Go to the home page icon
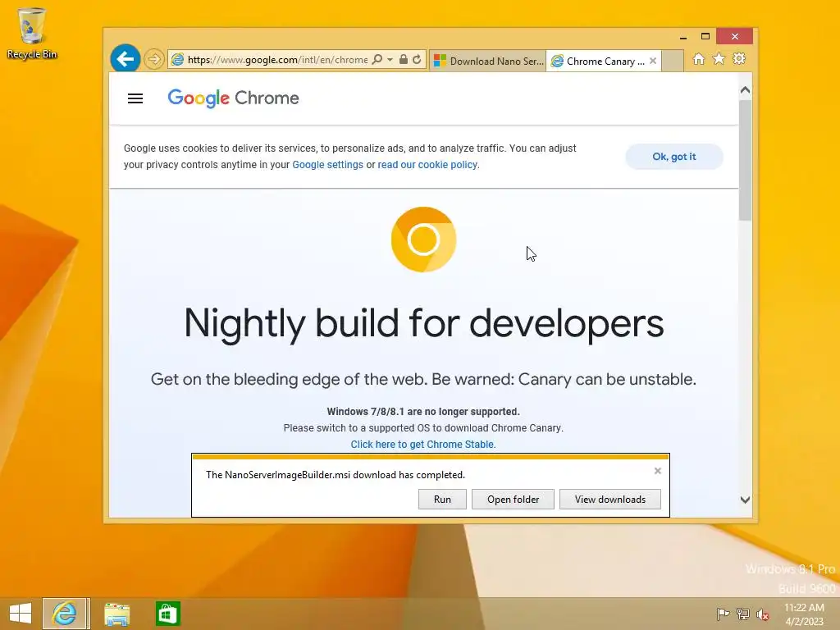Viewport: 840px width, 630px height. (699, 59)
